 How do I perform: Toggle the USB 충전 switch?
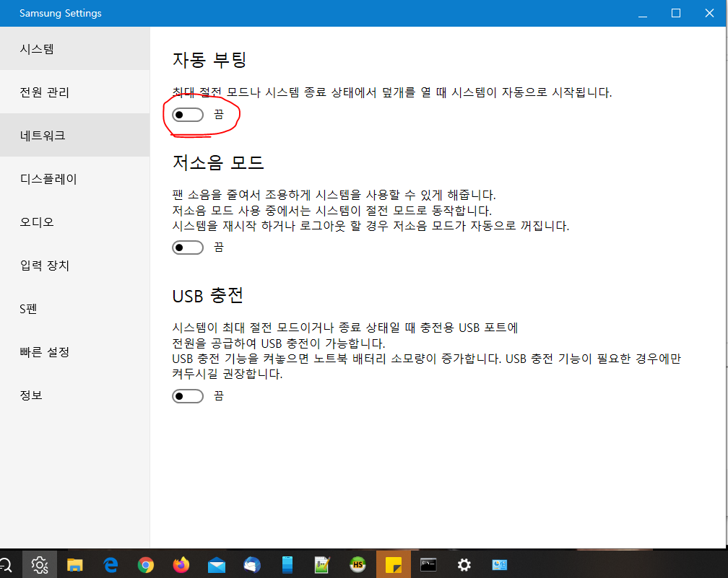(x=188, y=396)
